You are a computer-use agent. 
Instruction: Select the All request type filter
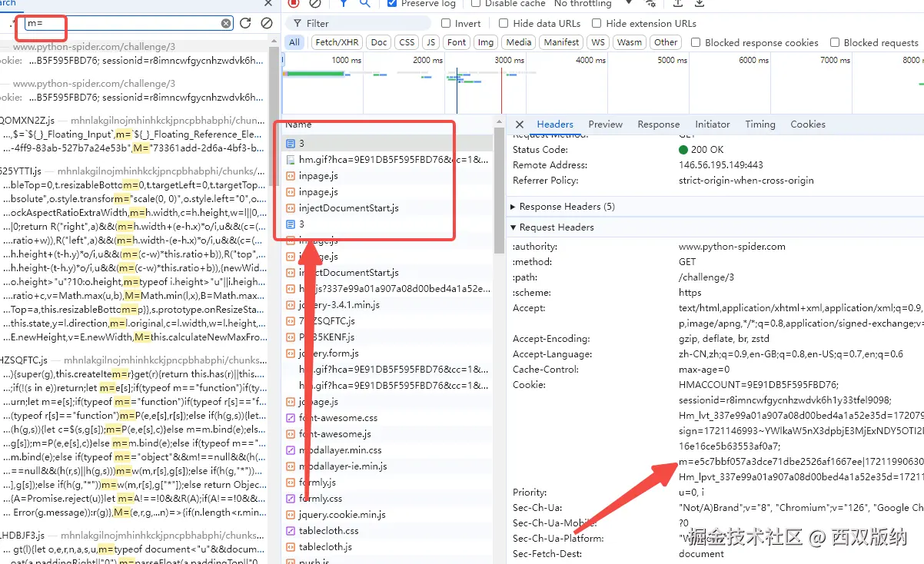point(294,42)
